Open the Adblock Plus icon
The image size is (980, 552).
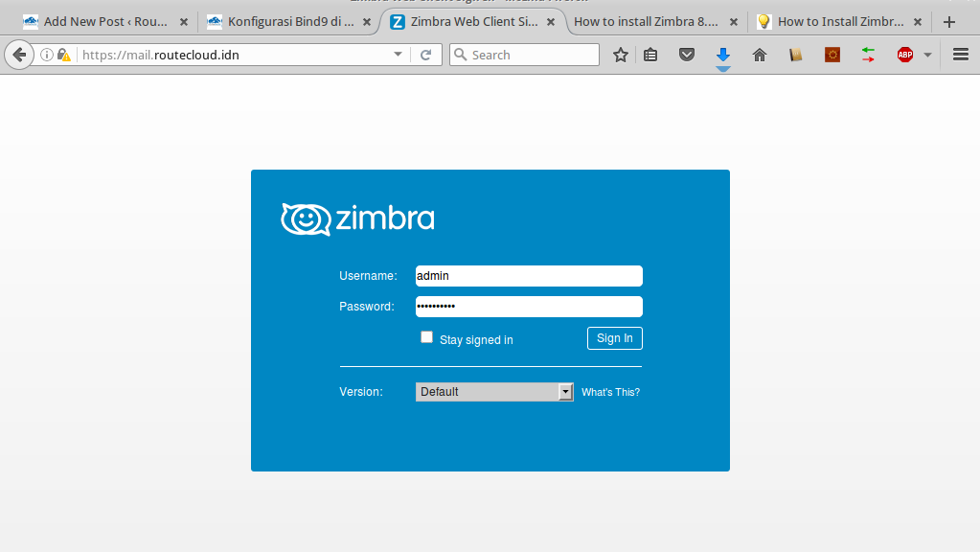[x=904, y=55]
